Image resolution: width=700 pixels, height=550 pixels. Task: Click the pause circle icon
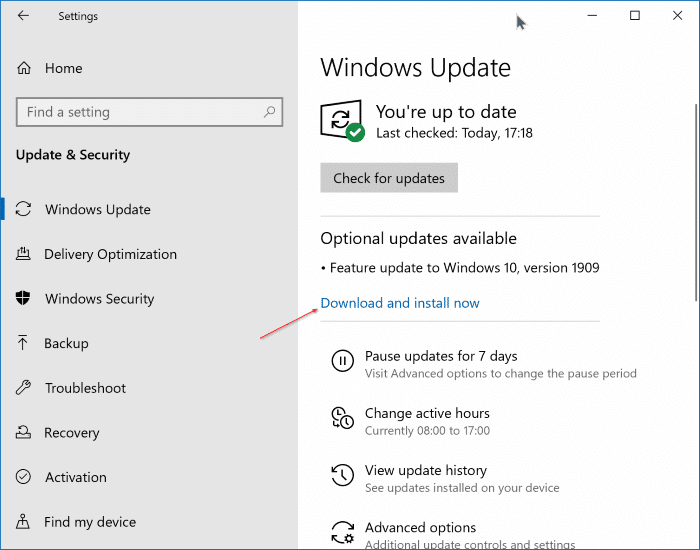click(x=342, y=360)
